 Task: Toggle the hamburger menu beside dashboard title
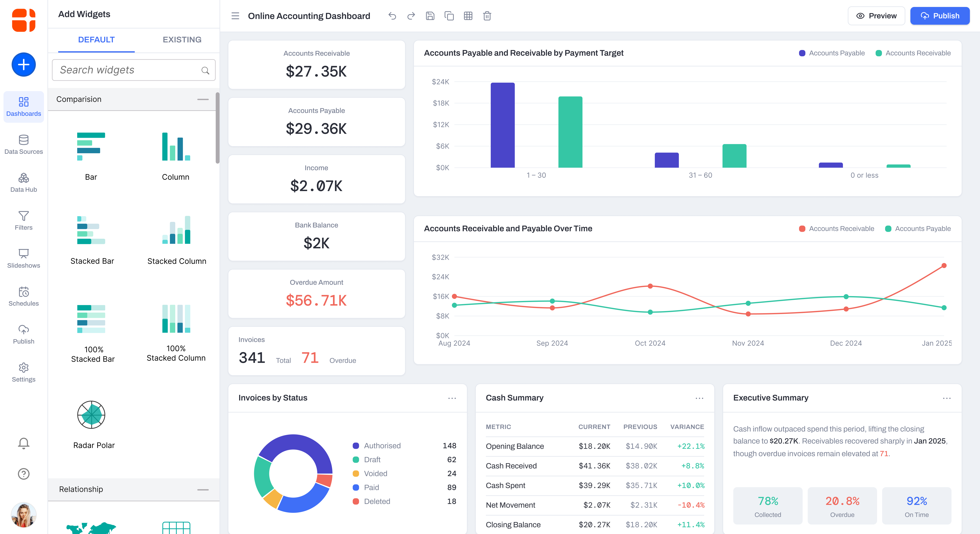click(235, 16)
